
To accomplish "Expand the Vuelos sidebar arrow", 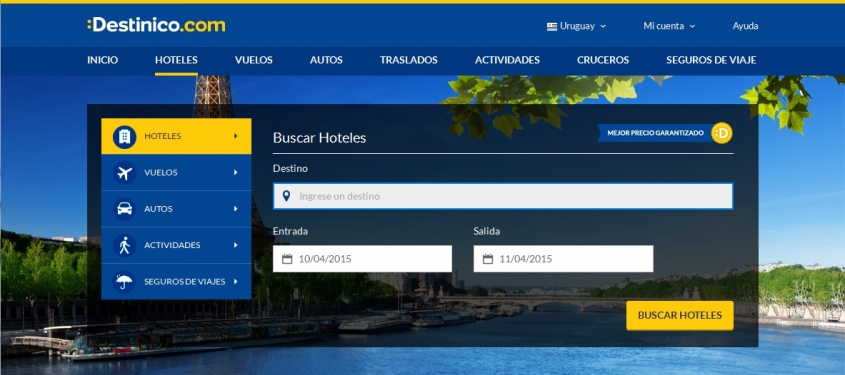I will [x=236, y=173].
